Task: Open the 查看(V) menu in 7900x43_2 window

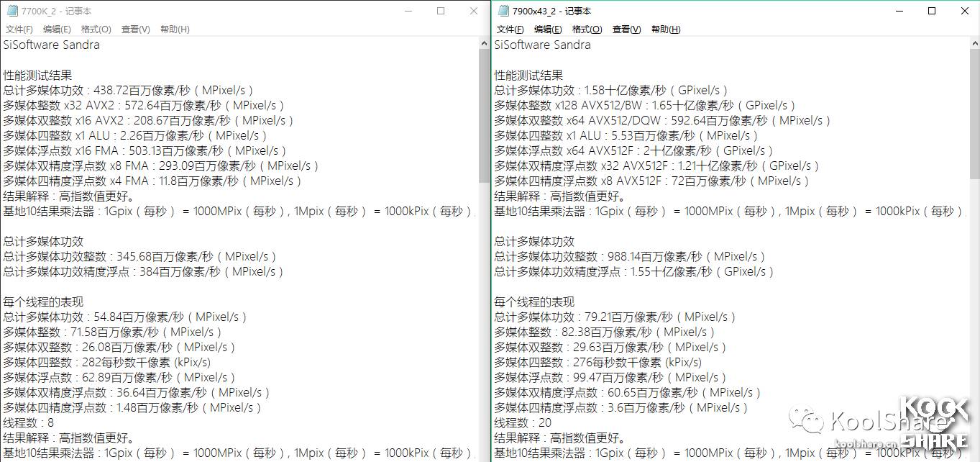Action: (625, 30)
